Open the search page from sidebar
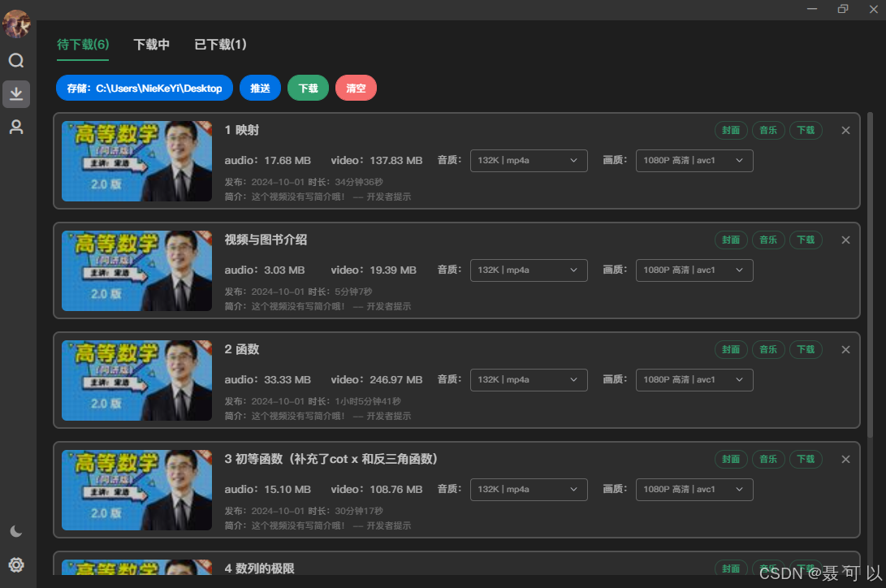The height and width of the screenshot is (588, 886). (16, 60)
